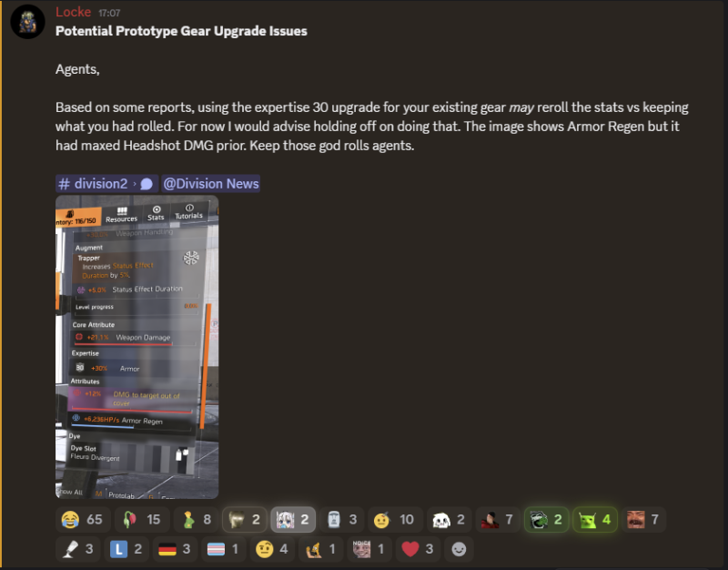The image size is (728, 570).
Task: Toggle the laughing-crying emoji reaction
Action: [x=83, y=519]
